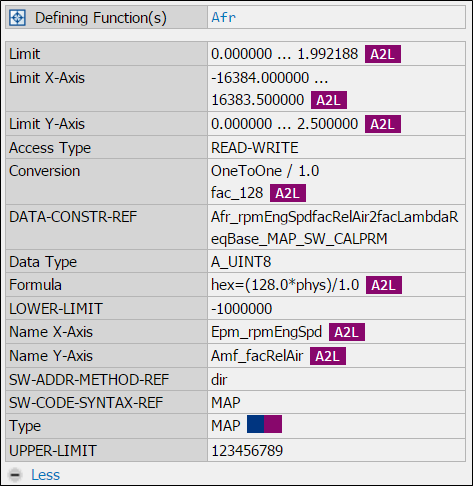The image size is (473, 486).
Task: Select the value 16383.500000
Action: tap(258, 100)
